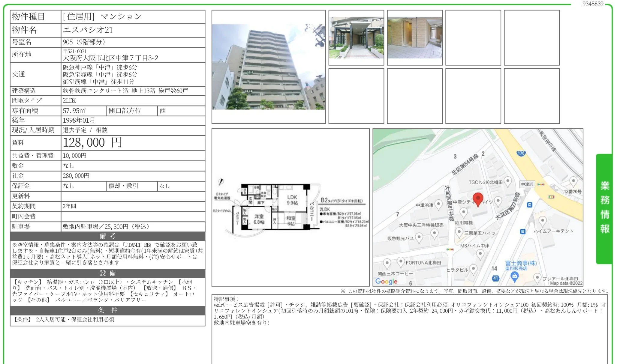The image size is (617, 364).
Task: Open the main building exterior photo
Action: click(x=268, y=67)
